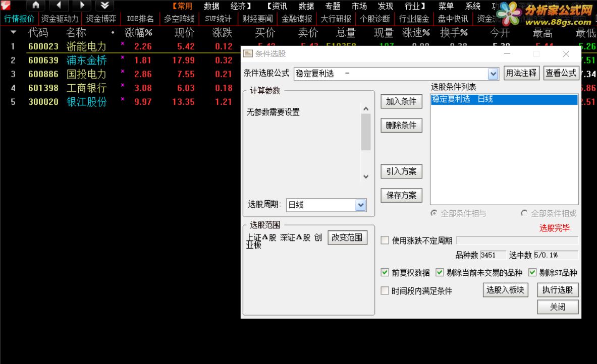Click 查看公式 button

[x=561, y=73]
